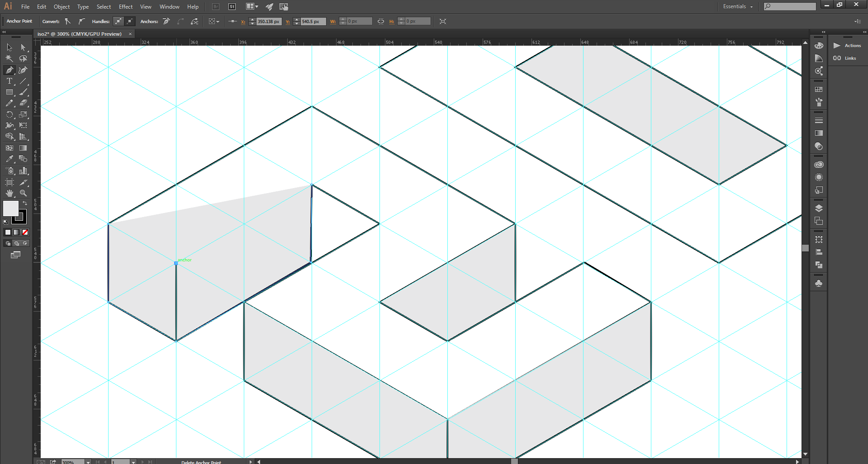
Task: Hide handles for multiple selected anchors
Action: (x=130, y=21)
